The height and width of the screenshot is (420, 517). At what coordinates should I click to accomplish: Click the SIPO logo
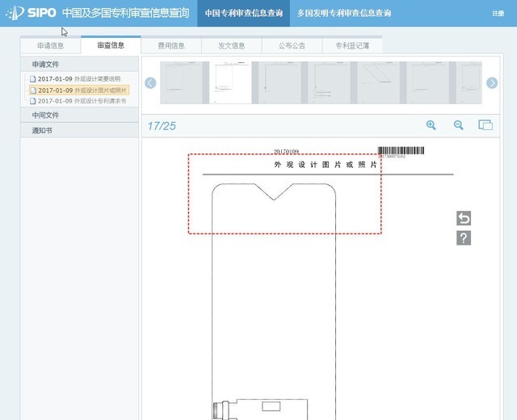[31, 14]
